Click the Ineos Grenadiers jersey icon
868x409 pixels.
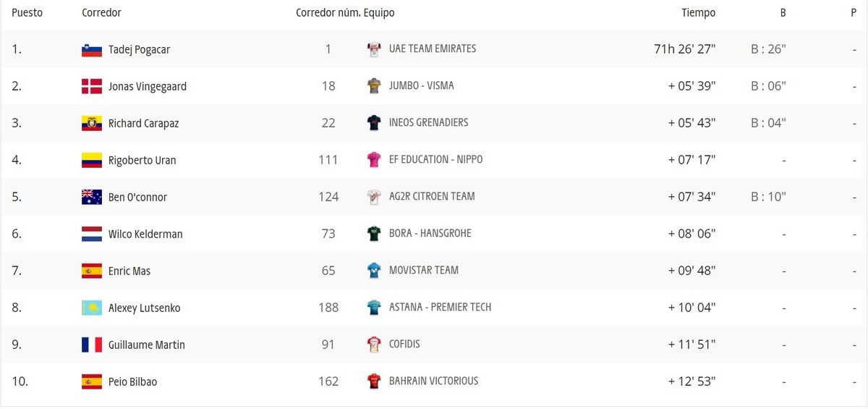(374, 123)
